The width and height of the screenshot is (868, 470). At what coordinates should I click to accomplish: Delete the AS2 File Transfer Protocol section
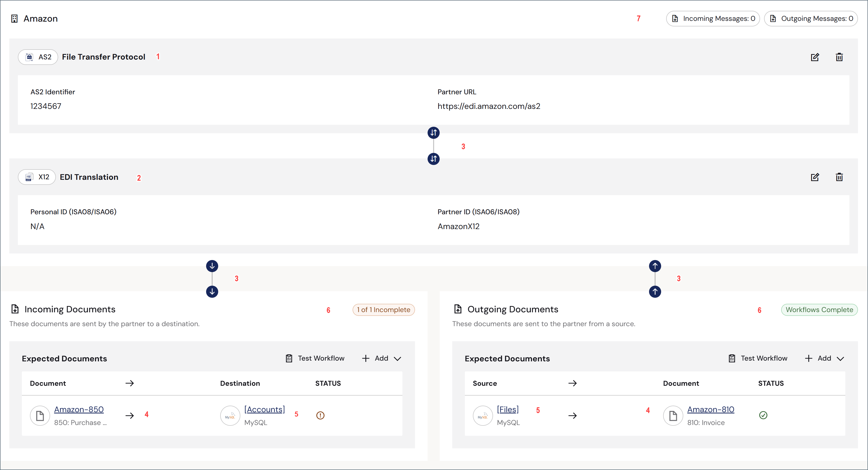[839, 57]
